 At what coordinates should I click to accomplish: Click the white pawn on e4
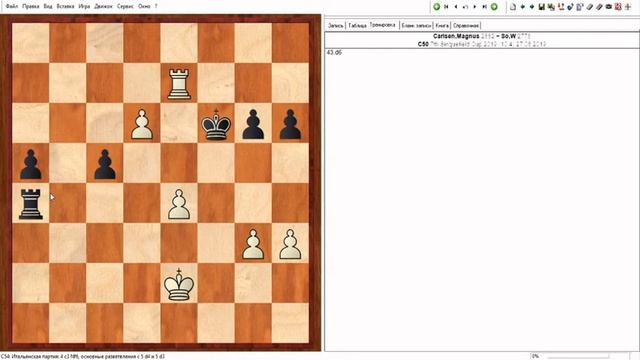[179, 204]
